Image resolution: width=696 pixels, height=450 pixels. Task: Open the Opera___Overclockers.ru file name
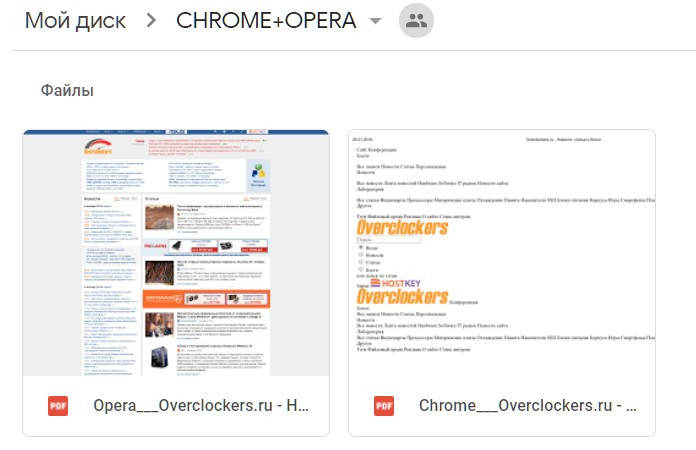pos(201,406)
